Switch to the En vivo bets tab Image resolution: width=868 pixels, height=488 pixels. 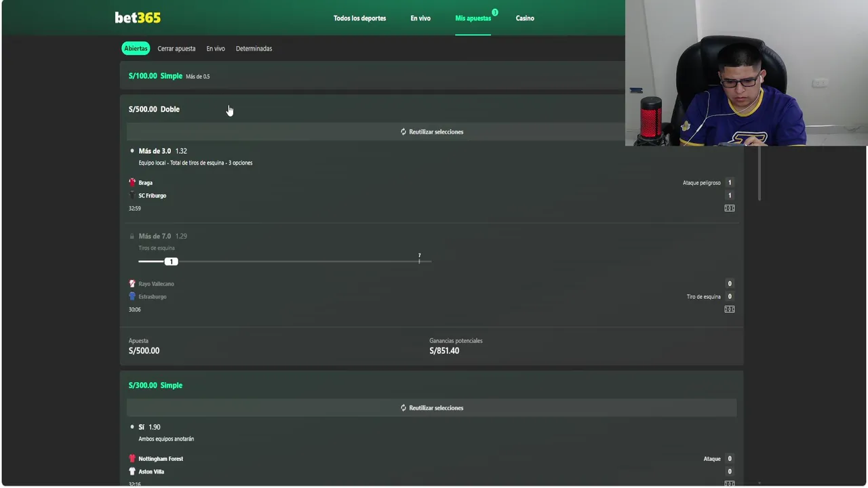click(216, 49)
